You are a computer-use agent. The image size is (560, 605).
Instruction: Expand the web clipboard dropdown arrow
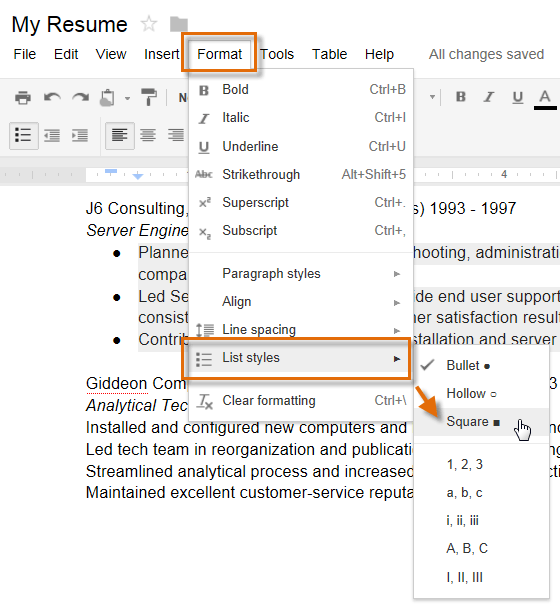[x=127, y=98]
